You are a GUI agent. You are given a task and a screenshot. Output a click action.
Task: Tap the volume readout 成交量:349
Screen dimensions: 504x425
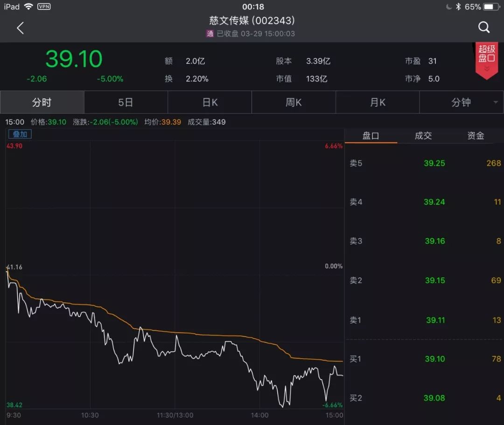[x=207, y=122]
